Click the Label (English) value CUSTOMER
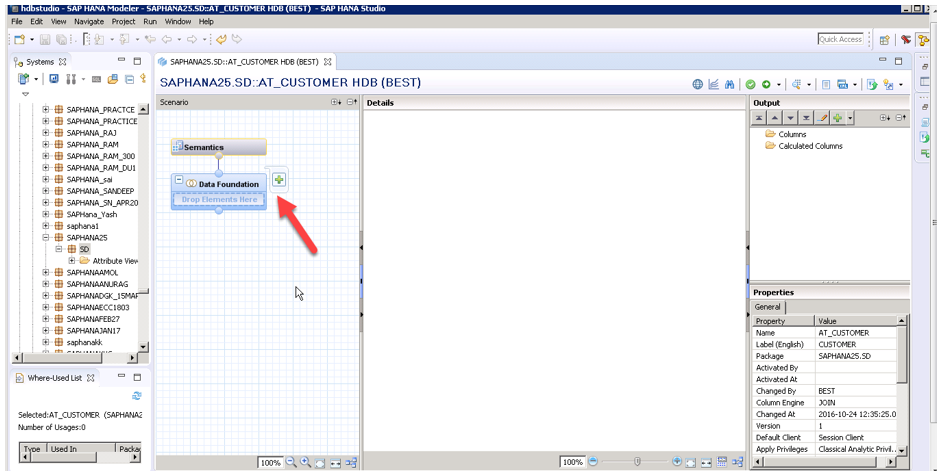The width and height of the screenshot is (937, 471). pyautogui.click(x=856, y=344)
